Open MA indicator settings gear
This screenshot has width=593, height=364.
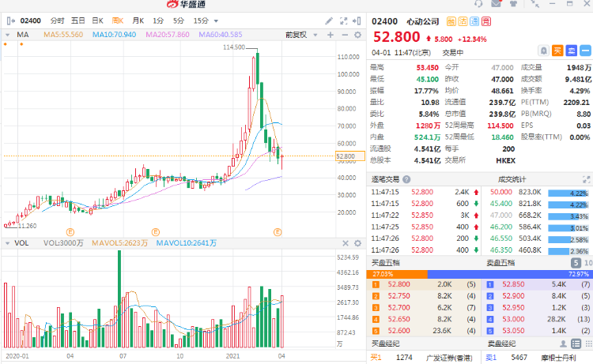tap(357, 35)
